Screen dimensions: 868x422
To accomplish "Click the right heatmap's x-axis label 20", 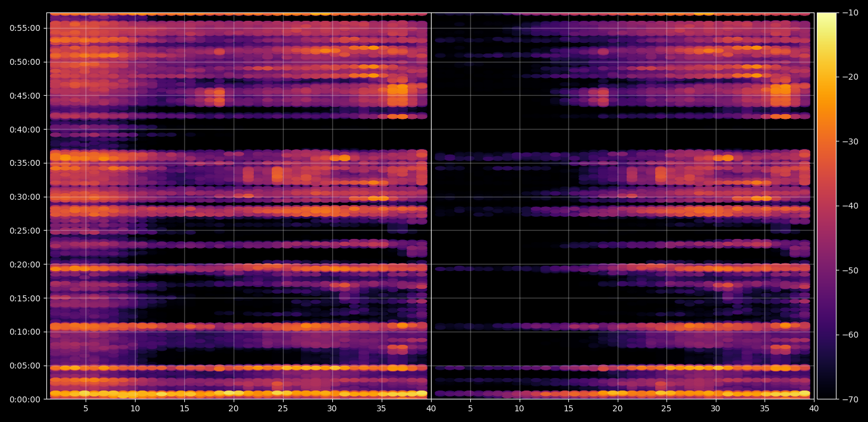I will pos(618,409).
